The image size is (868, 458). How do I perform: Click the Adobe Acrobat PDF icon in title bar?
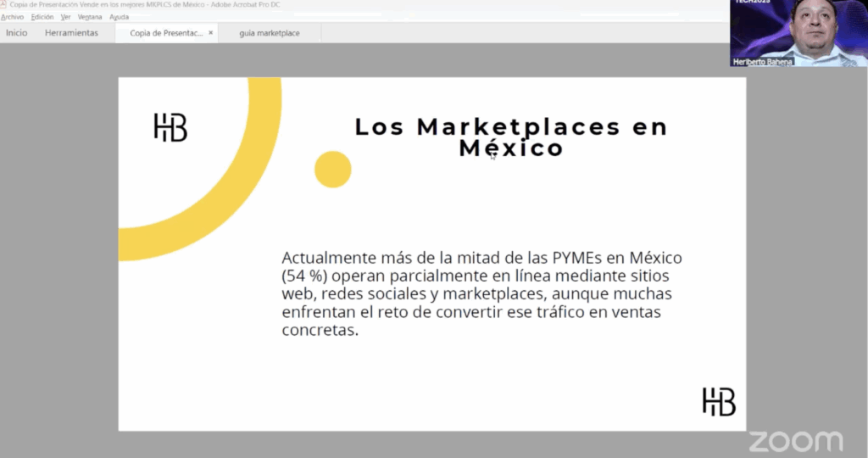pyautogui.click(x=3, y=4)
